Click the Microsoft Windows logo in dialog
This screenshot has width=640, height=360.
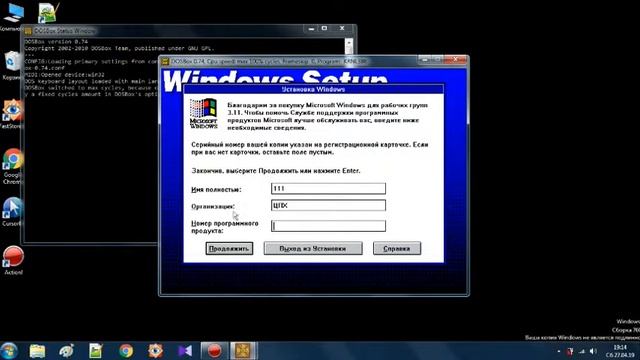[x=203, y=113]
